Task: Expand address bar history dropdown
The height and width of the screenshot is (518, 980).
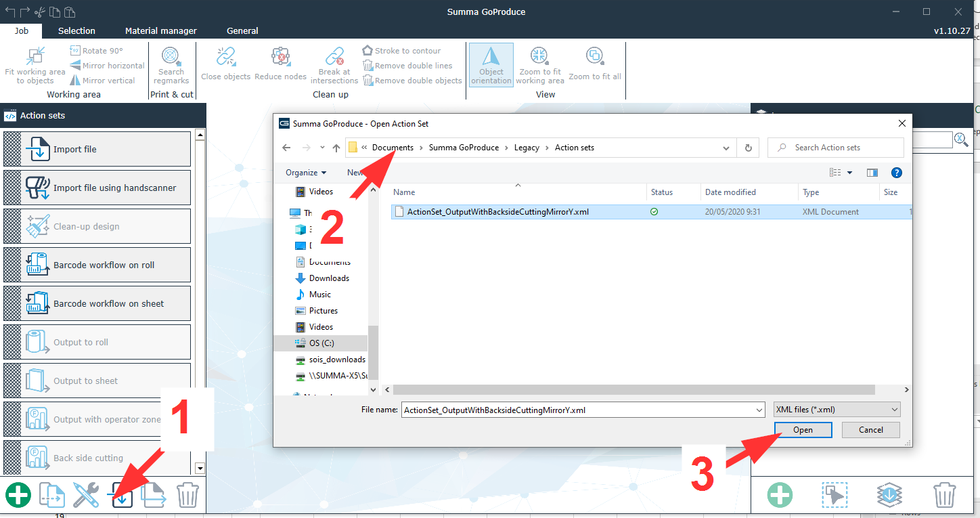Action: (x=726, y=148)
